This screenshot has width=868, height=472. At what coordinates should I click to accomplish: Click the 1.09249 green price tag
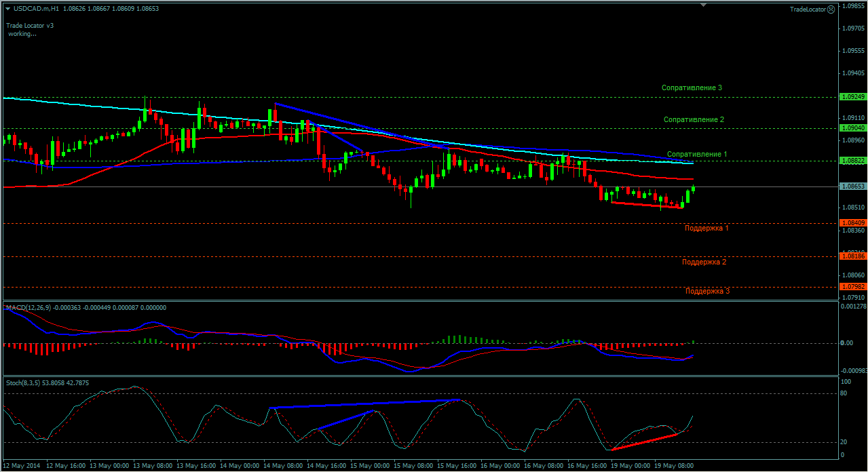click(x=852, y=97)
